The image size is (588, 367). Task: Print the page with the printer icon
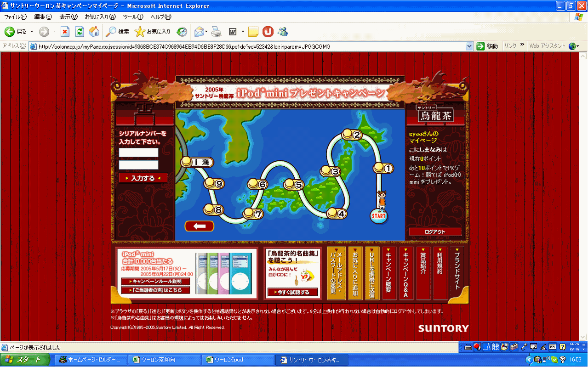coord(216,32)
